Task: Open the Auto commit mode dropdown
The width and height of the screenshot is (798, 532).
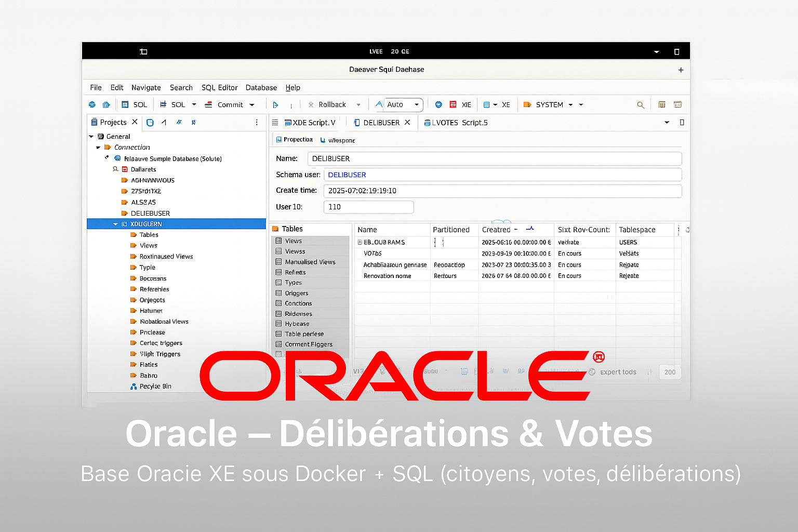Action: tap(416, 105)
